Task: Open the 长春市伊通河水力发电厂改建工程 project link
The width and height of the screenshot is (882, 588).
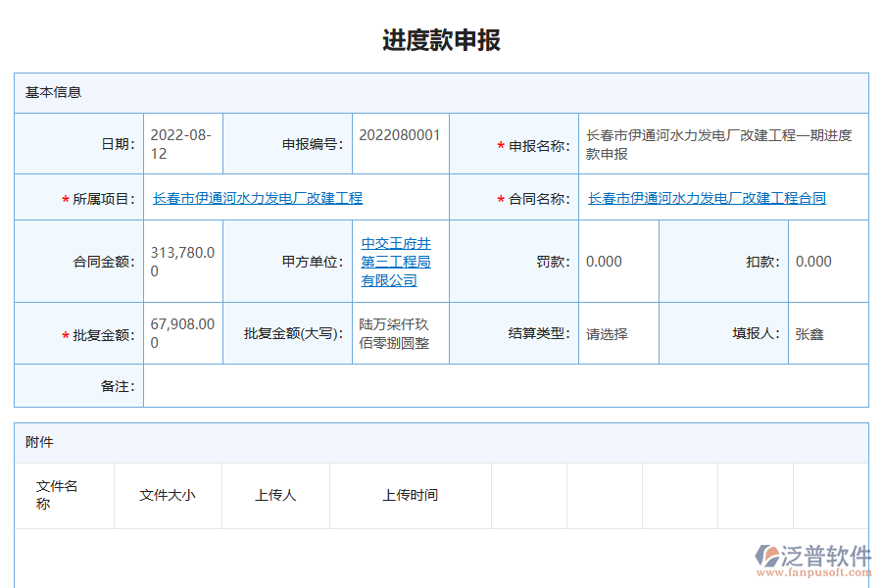Action: 257,199
